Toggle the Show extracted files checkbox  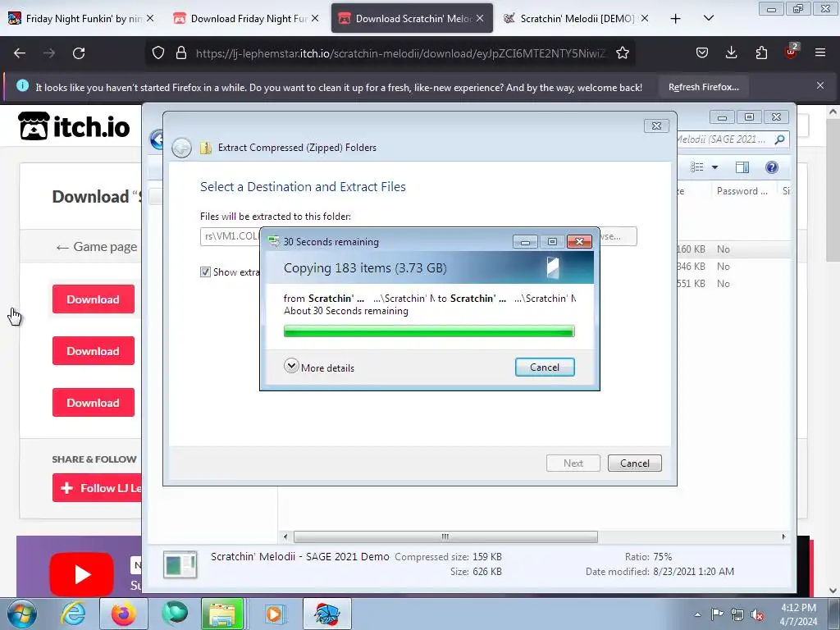coord(205,272)
